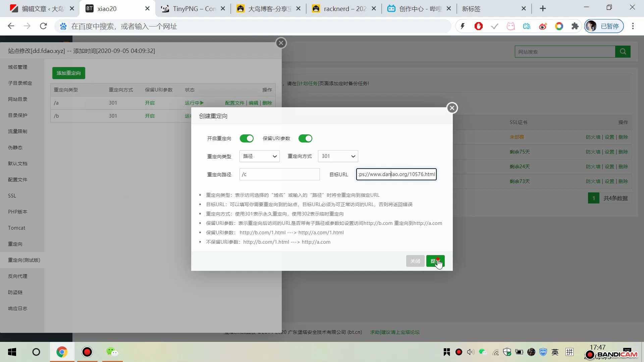Image resolution: width=644 pixels, height=362 pixels.
Task: Open the 重定向方式 dropdown showing 301
Action: point(338,156)
